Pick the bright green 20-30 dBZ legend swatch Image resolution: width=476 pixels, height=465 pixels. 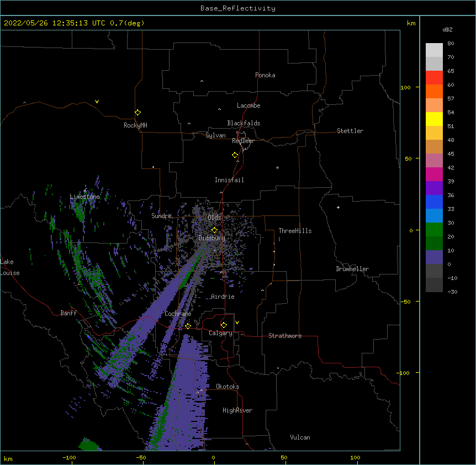(x=434, y=230)
